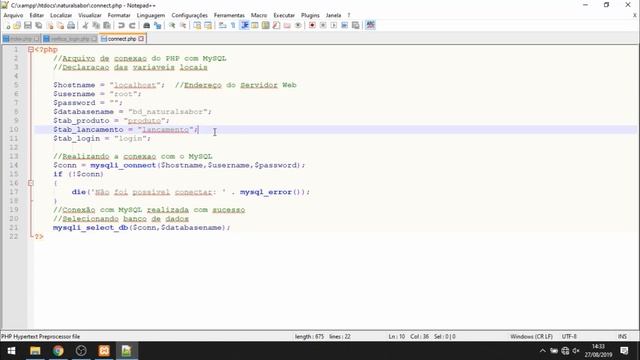
Task: Open Windows Start menu
Action: [x=11, y=351]
